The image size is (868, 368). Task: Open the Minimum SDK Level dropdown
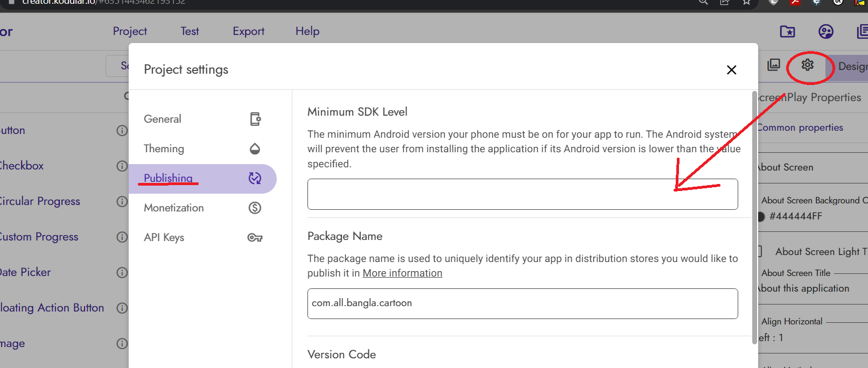tap(522, 194)
